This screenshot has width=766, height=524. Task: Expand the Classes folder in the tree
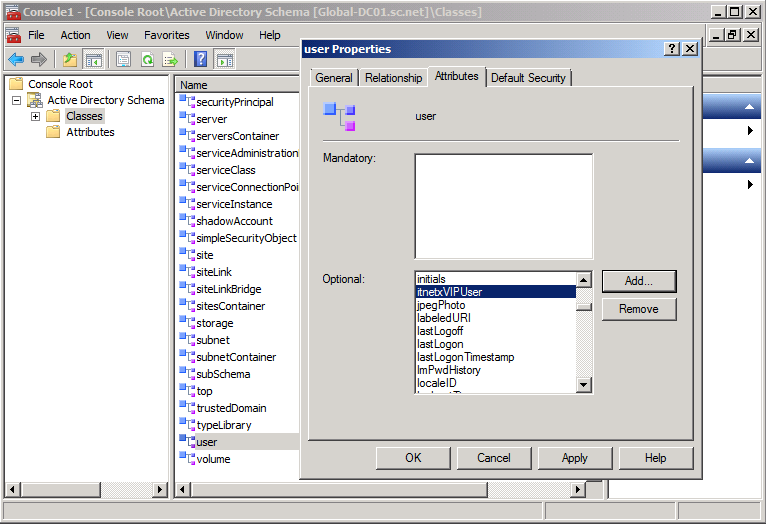(36, 116)
